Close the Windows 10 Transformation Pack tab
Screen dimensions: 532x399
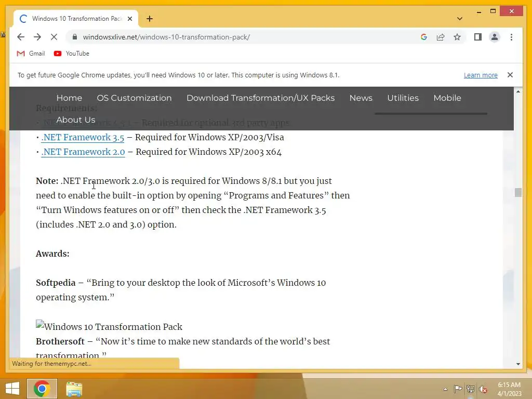pyautogui.click(x=129, y=19)
